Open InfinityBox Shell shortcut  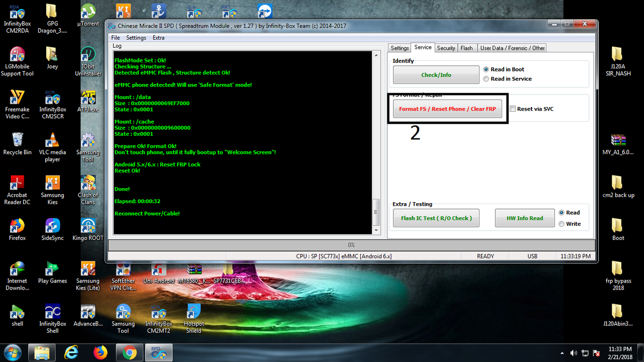click(52, 319)
